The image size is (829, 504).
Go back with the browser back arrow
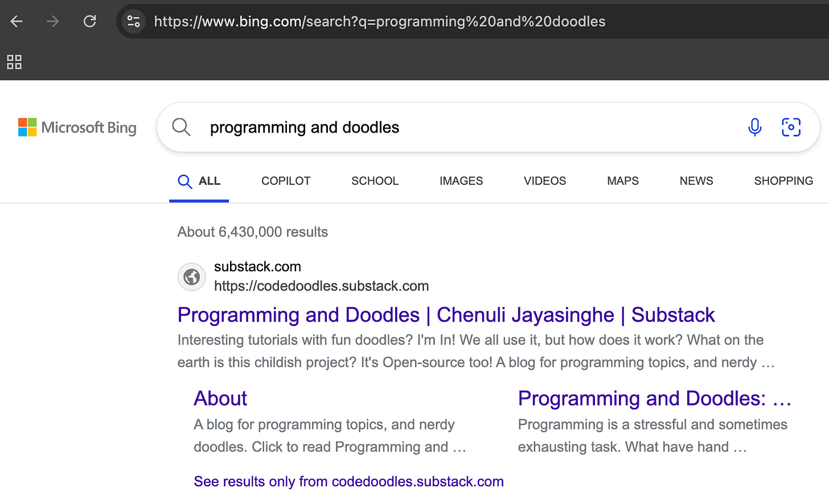17,22
